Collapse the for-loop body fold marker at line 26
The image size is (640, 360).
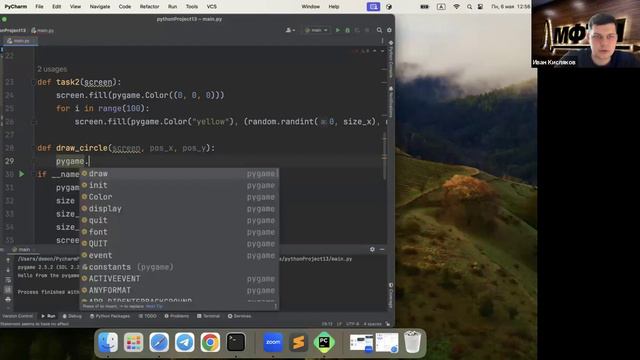point(34,122)
